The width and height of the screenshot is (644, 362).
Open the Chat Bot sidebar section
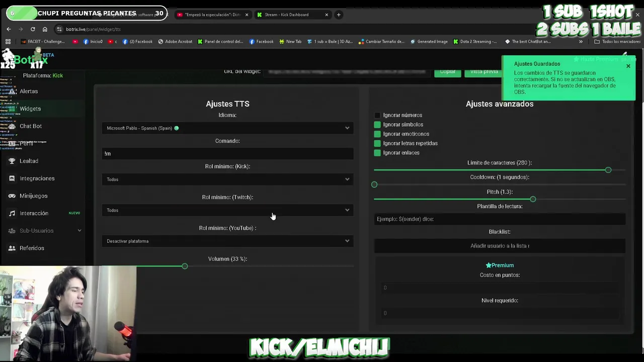tap(31, 126)
